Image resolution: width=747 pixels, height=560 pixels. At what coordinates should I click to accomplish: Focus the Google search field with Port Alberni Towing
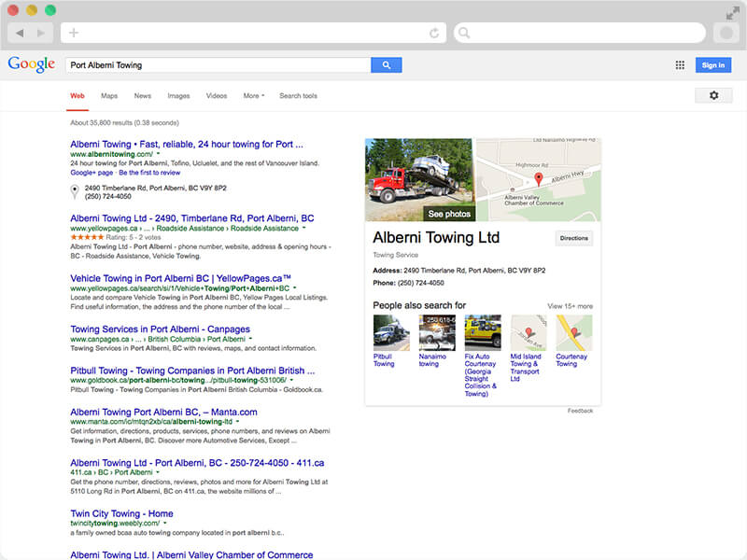(218, 64)
